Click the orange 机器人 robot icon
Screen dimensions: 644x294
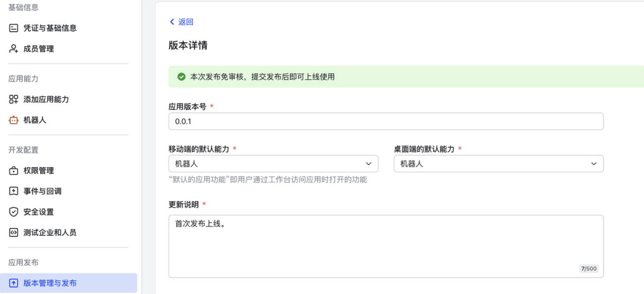pyautogui.click(x=14, y=120)
